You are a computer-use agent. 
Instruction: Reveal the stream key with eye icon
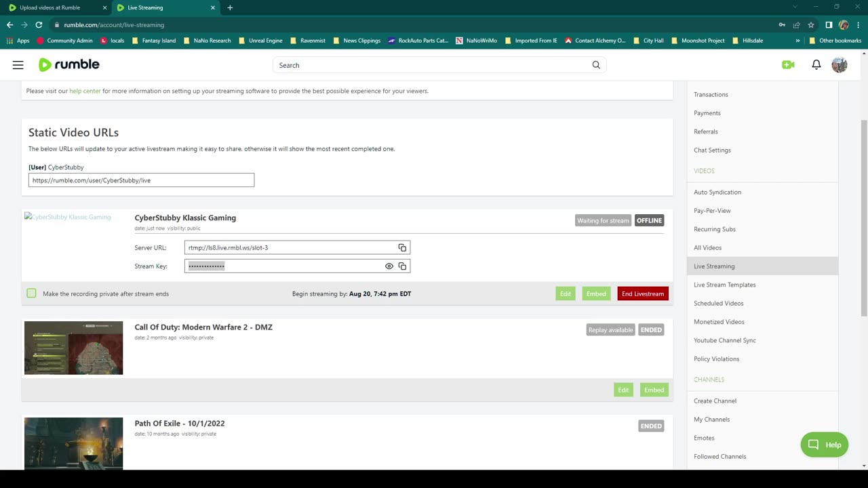[389, 266]
